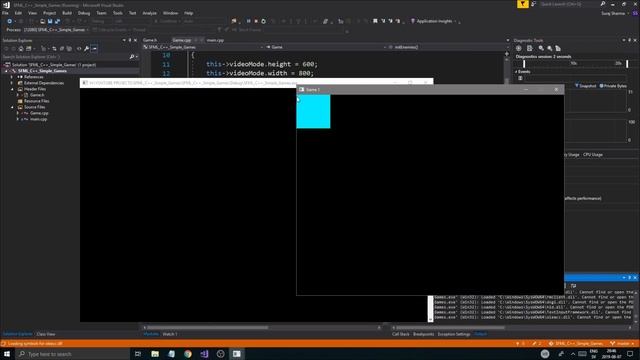This screenshot has height=360, width=640.
Task: Click the toggle bookmark toolbar icon
Action: pyautogui.click(x=375, y=21)
